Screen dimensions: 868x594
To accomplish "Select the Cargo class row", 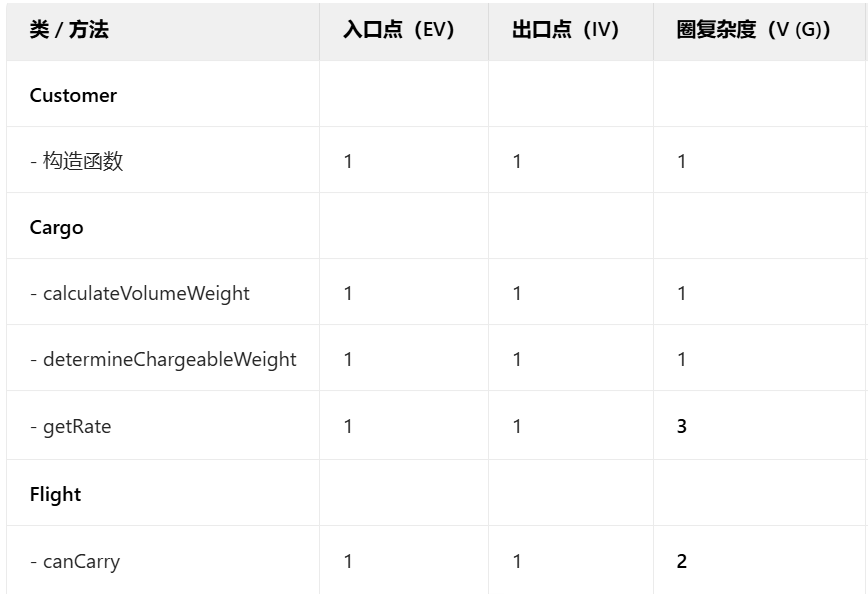I will [x=436, y=226].
